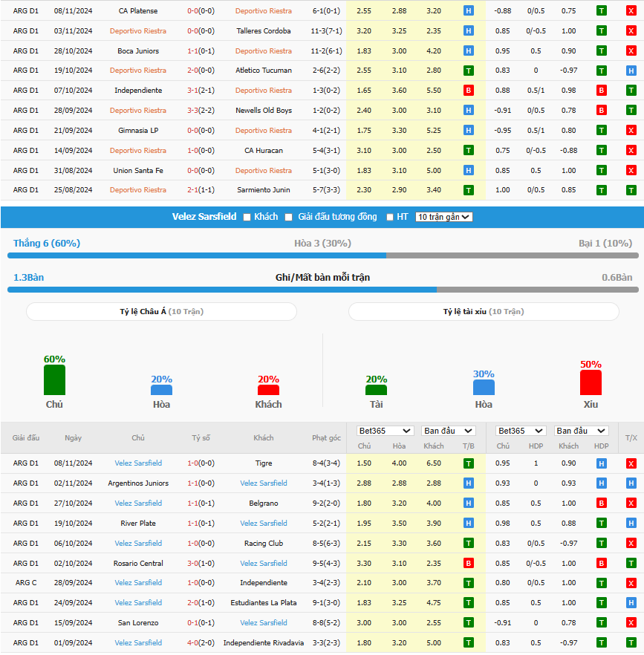Image resolution: width=644 pixels, height=655 pixels.
Task: Open Talleres Cordoba team link
Action: [263, 31]
